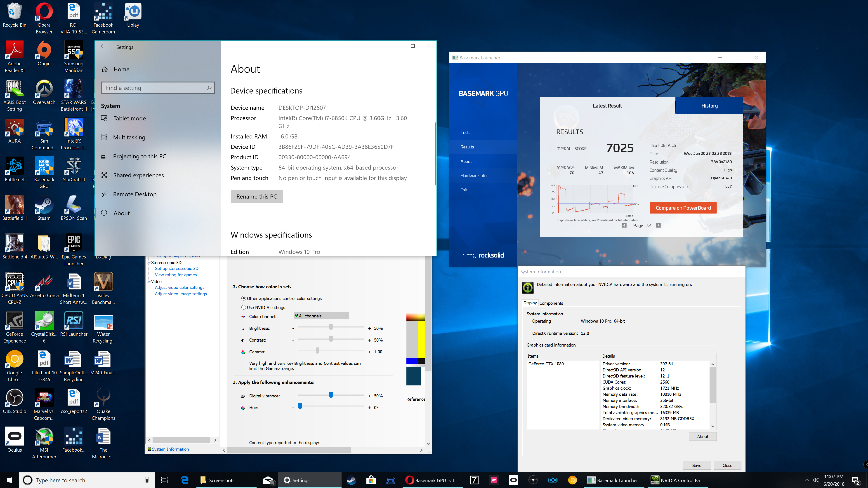Click the Find a setting search field
The image size is (868, 488).
tap(158, 88)
